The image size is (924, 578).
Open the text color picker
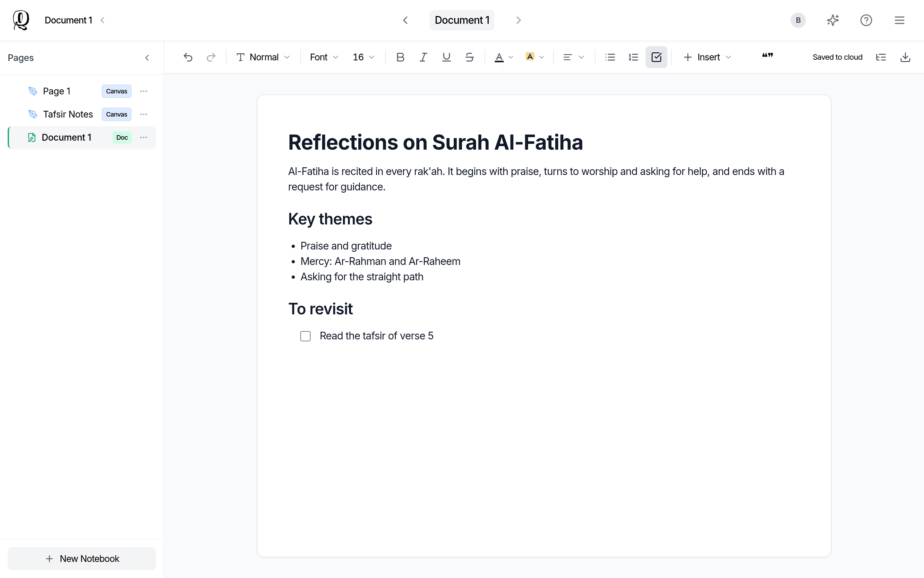504,57
